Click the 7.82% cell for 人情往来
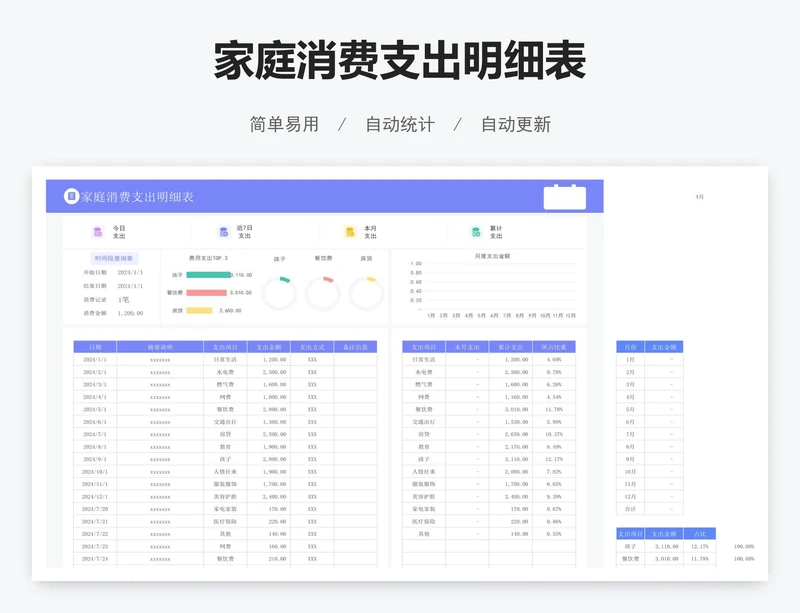 (554, 472)
